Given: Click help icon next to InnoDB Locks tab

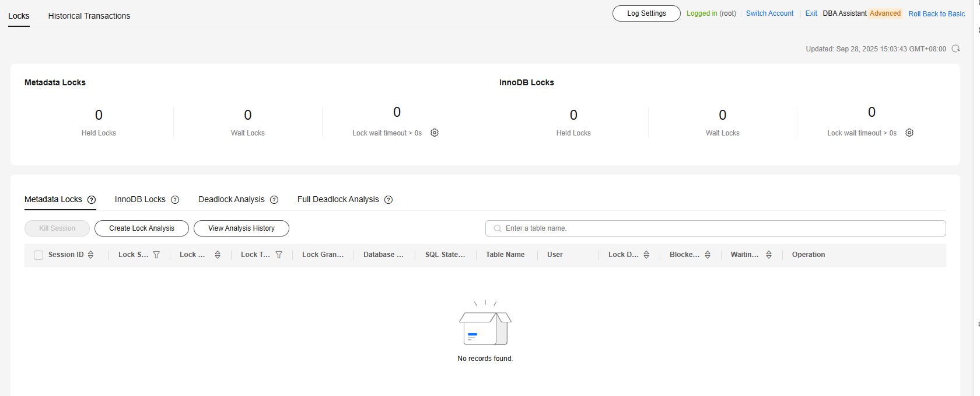Looking at the screenshot, I should click(175, 200).
